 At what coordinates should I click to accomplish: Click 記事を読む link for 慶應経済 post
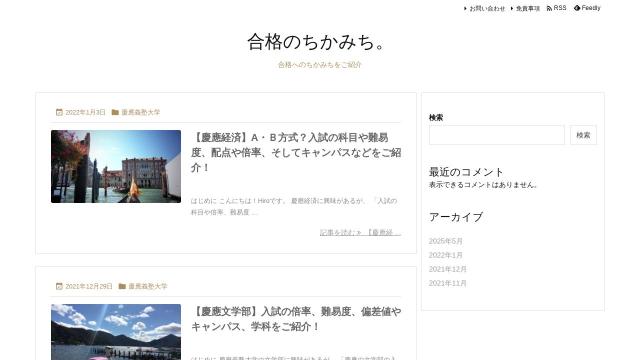click(360, 232)
